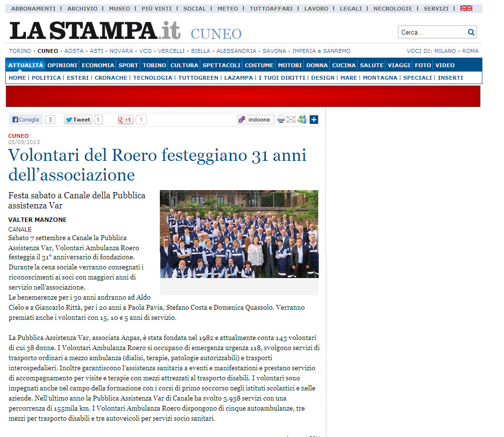Open the ECONOMIA section tab
504x437 pixels.
(98, 65)
